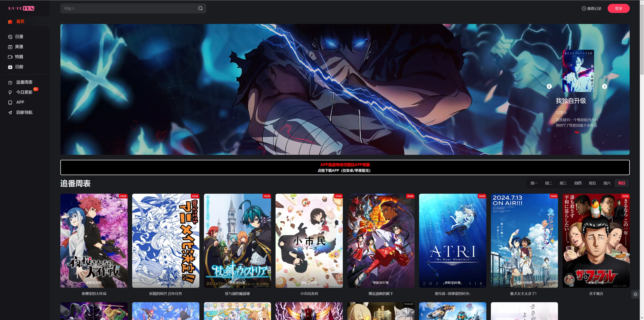
Task: Open the 美漫 category in sidebar
Action: 19,47
